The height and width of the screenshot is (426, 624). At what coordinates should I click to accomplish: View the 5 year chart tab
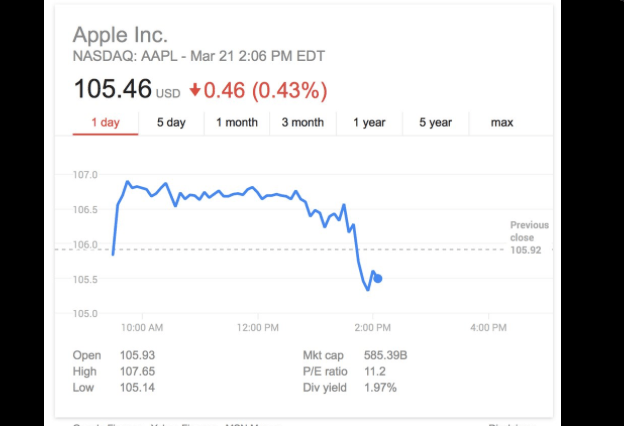coord(435,123)
